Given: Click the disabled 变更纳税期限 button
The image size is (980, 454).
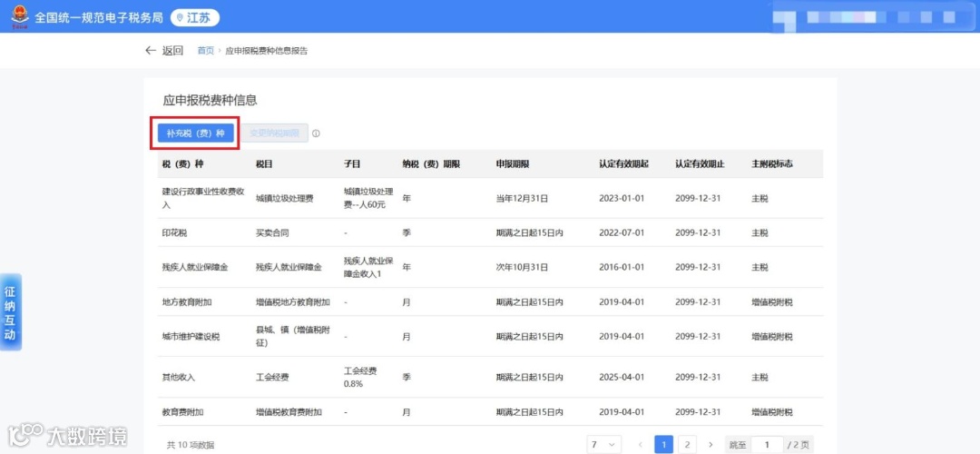Looking at the screenshot, I should point(274,133).
